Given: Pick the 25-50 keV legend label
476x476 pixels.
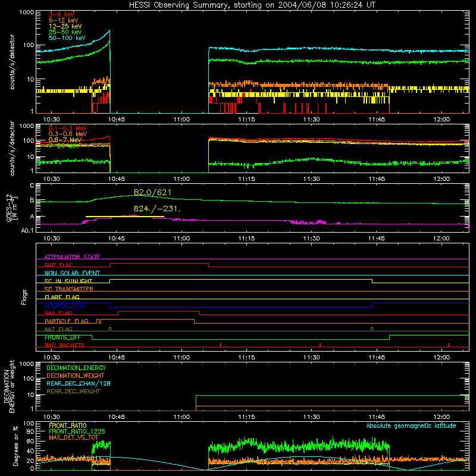Looking at the screenshot, I should [65, 32].
